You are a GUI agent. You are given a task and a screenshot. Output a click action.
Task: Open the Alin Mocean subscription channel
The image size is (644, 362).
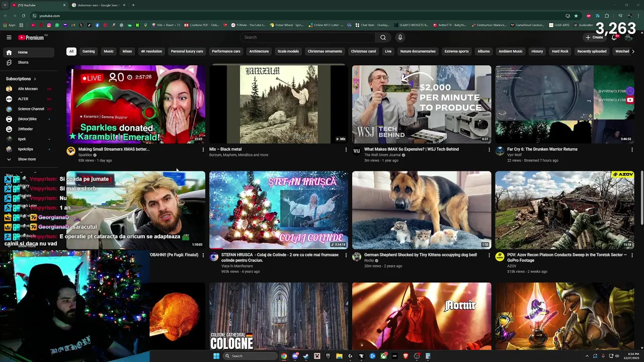(28, 88)
